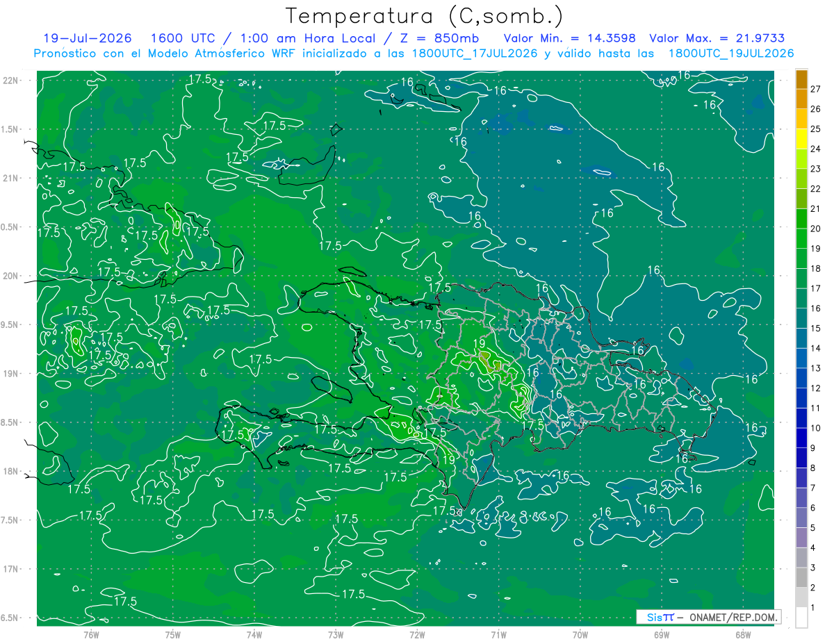The height and width of the screenshot is (644, 834).
Task: Select initialization stamp '1800UTC_17JUL2026'
Action: 475,53
